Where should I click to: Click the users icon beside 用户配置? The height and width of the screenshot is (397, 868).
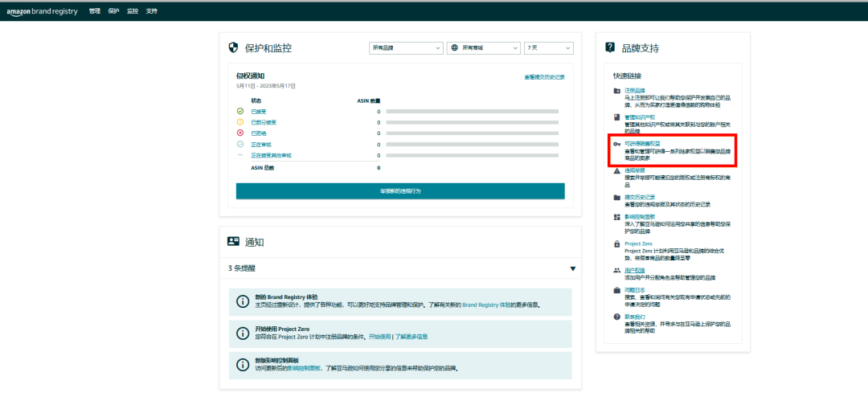coord(616,270)
